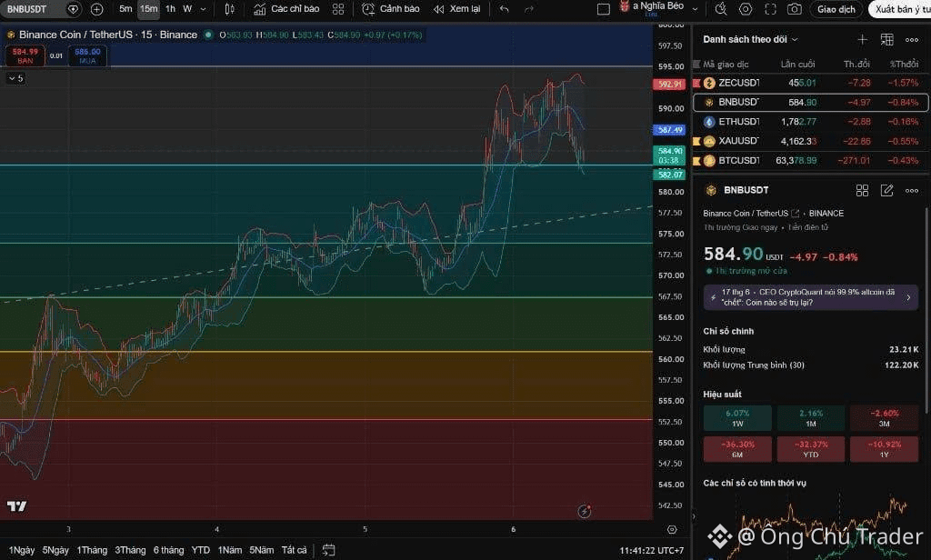Viewport: 931px width, 560px height.
Task: Open the indicator templates grid icon
Action: 338,9
